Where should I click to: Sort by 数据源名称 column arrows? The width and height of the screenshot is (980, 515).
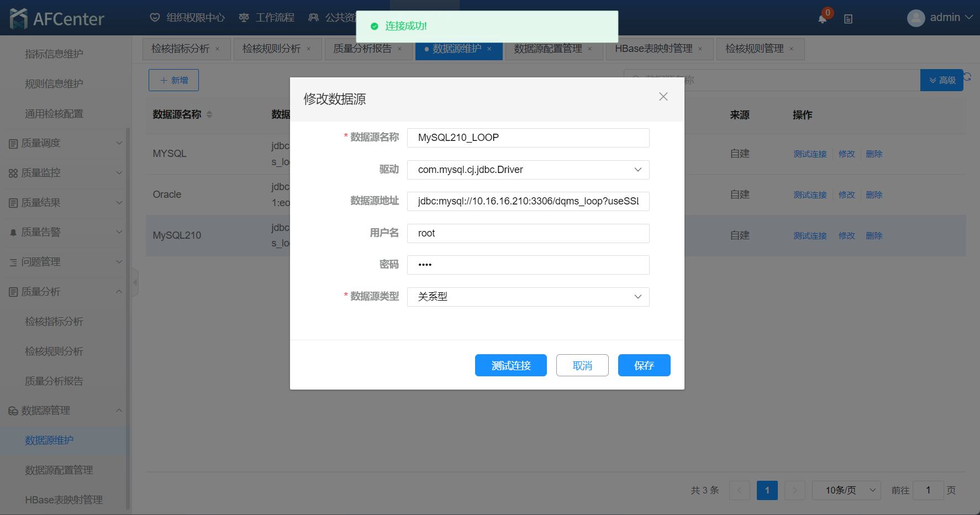coord(209,114)
